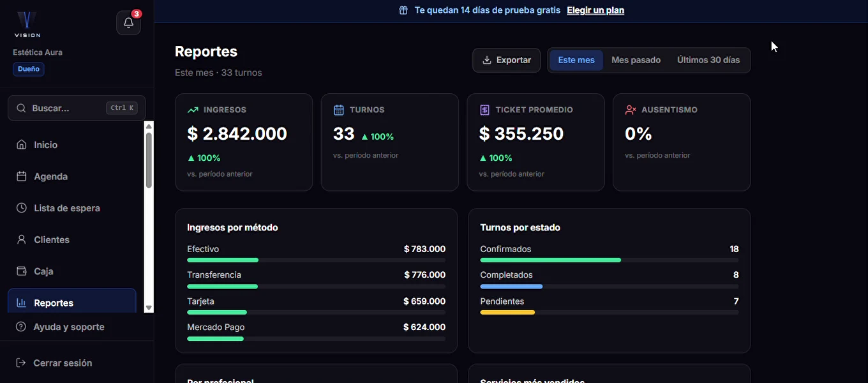Go to Agenda
The image size is (868, 383).
point(72,176)
